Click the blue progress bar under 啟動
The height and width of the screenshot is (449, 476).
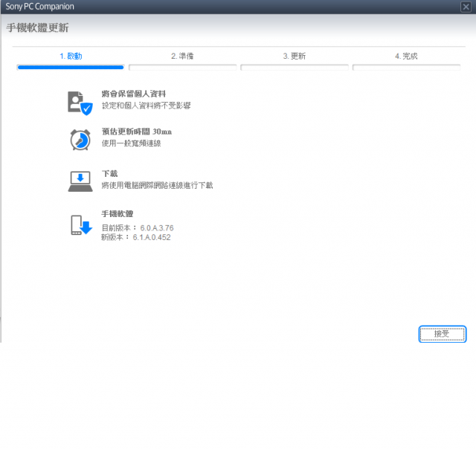coord(71,68)
